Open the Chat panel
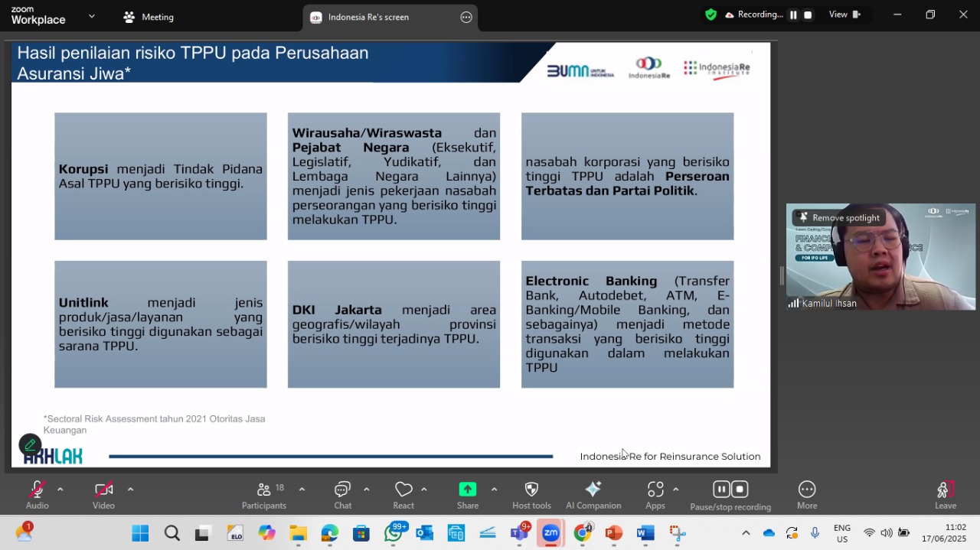 [x=342, y=490]
